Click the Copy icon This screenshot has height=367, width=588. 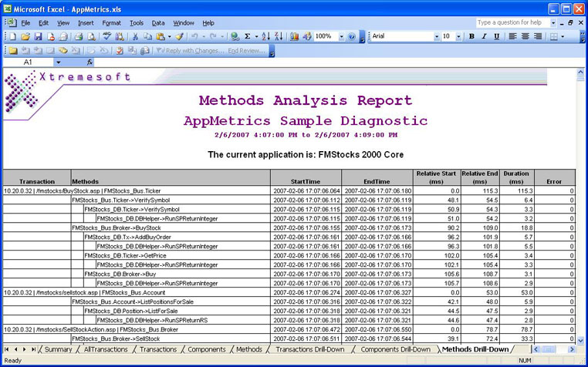[147, 36]
